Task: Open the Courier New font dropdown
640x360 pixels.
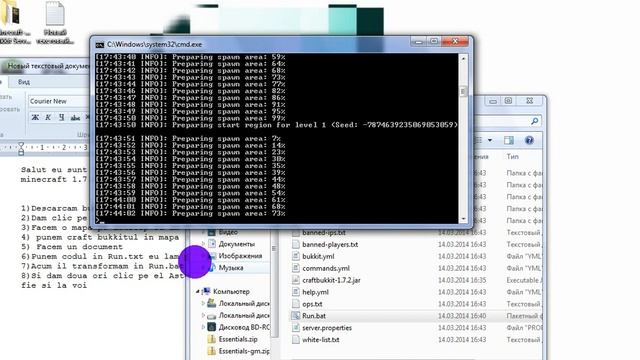Action: [x=58, y=101]
